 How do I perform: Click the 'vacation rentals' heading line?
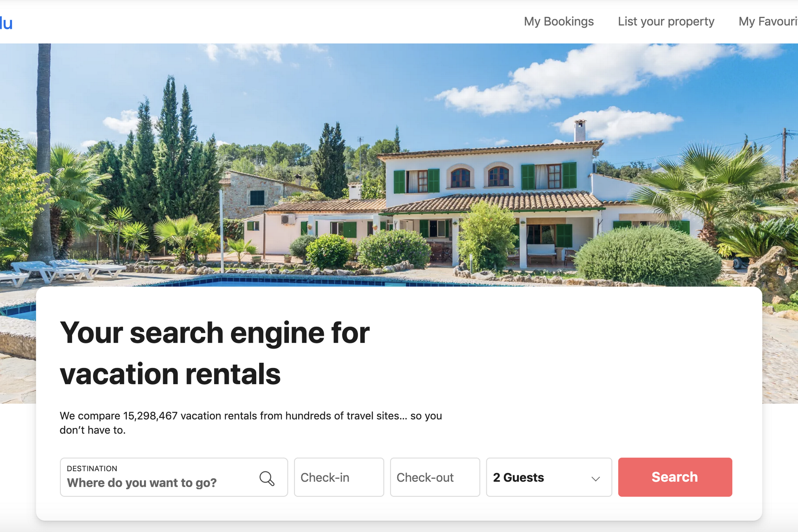(170, 374)
